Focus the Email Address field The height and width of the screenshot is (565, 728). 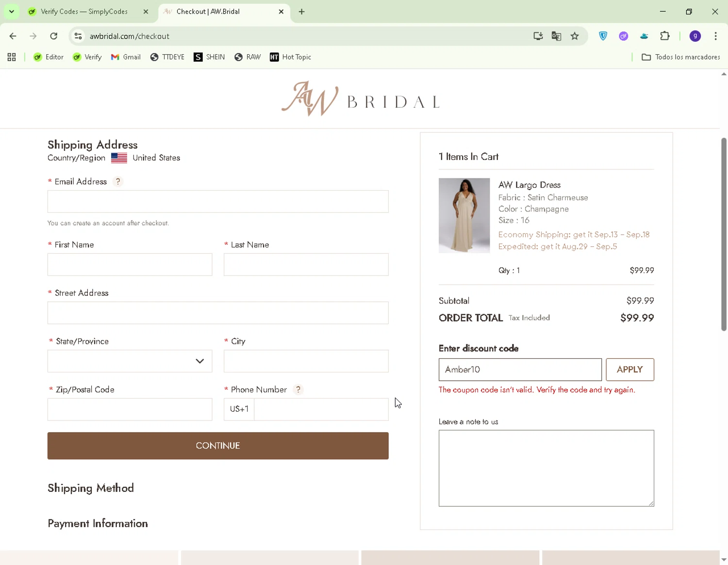(x=218, y=202)
